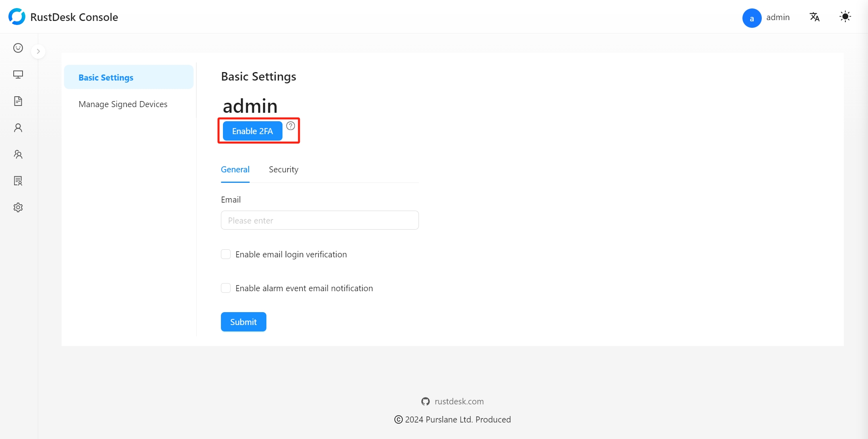The image size is (868, 439).
Task: Select the General tab
Action: [x=235, y=170]
